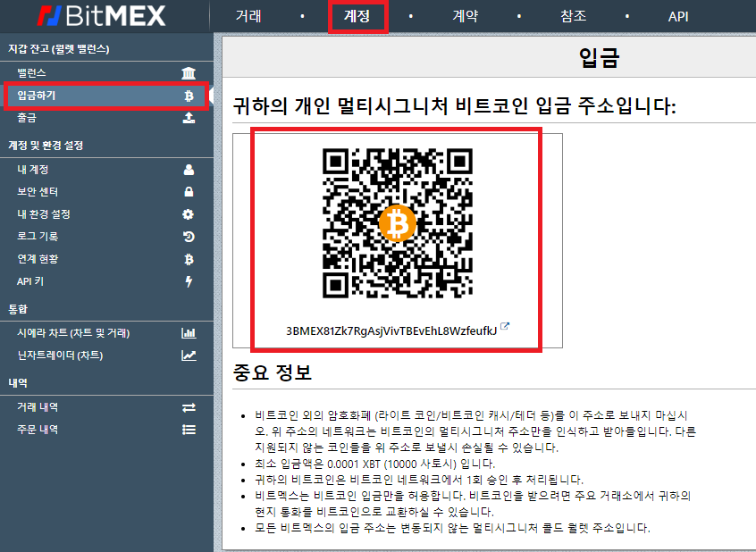Click the upload icon next to 출금
Screen dimensions: 756x552
(x=189, y=118)
